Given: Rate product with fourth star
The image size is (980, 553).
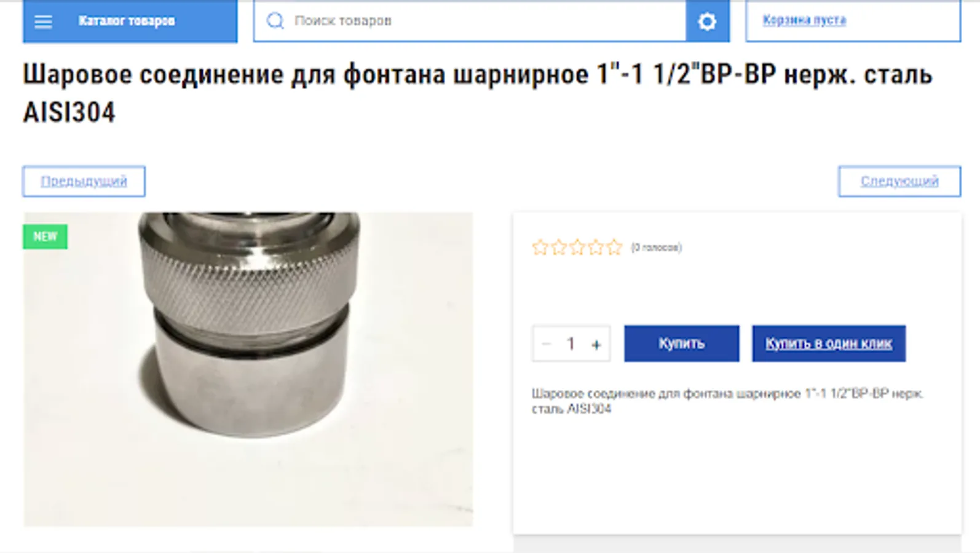Looking at the screenshot, I should click(x=596, y=248).
